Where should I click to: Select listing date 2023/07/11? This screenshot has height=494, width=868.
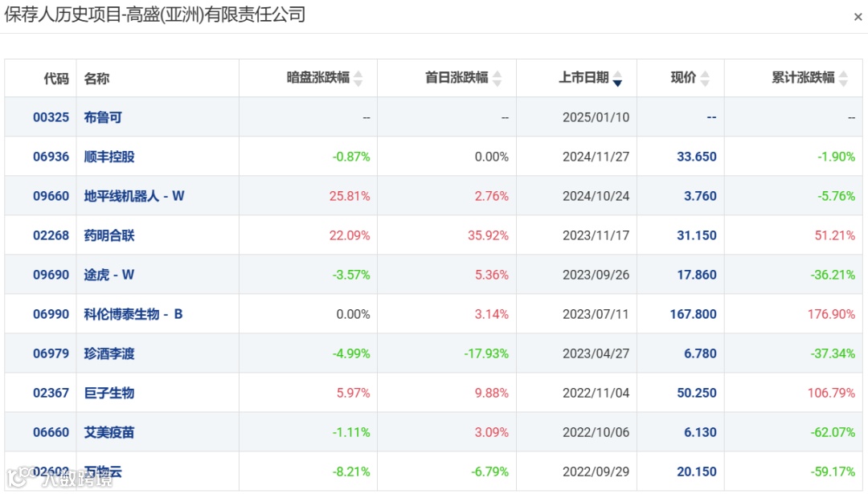point(596,313)
